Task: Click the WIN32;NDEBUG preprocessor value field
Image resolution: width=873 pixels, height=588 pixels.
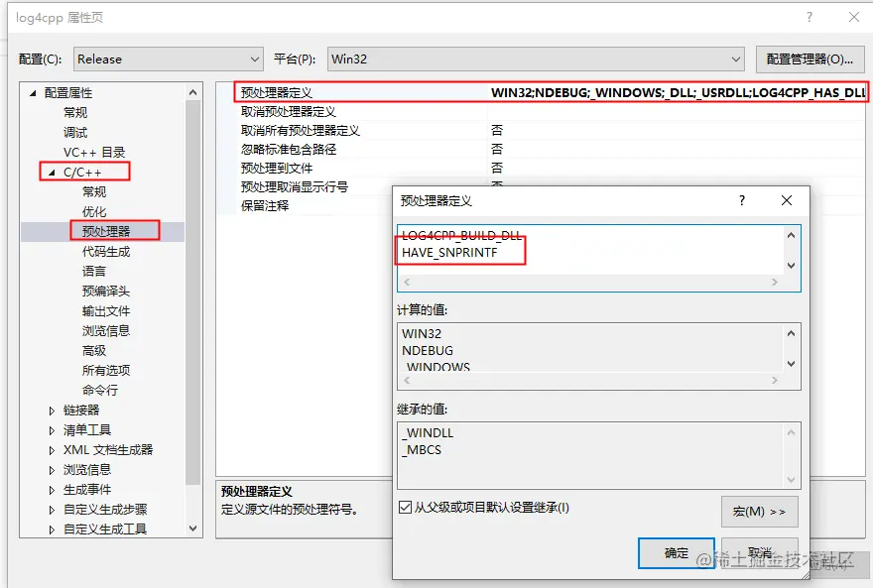Action: pos(677,92)
